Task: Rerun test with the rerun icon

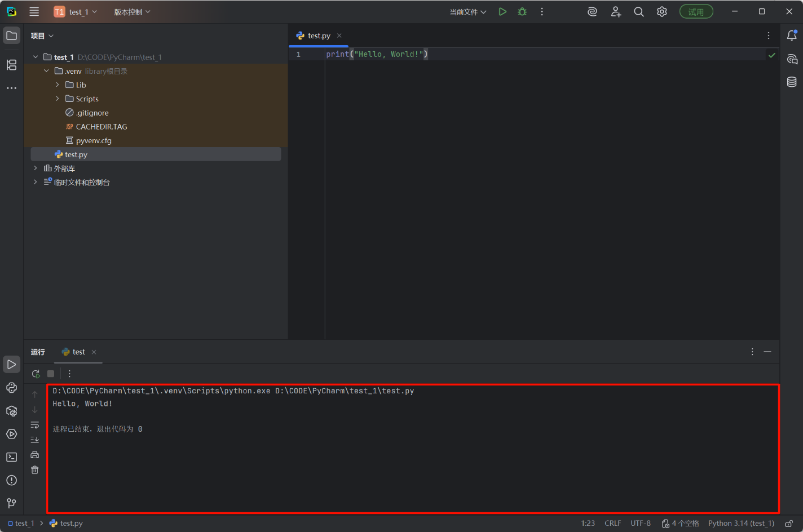Action: [36, 374]
